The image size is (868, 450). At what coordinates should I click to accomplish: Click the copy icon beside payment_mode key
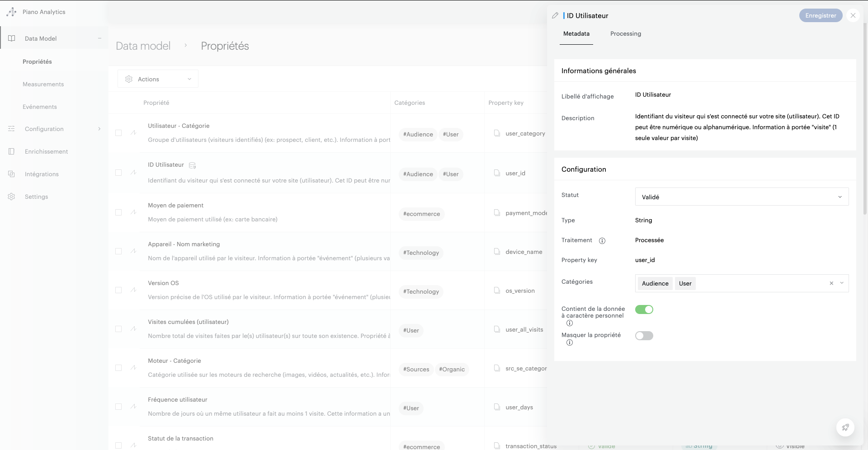[497, 213]
